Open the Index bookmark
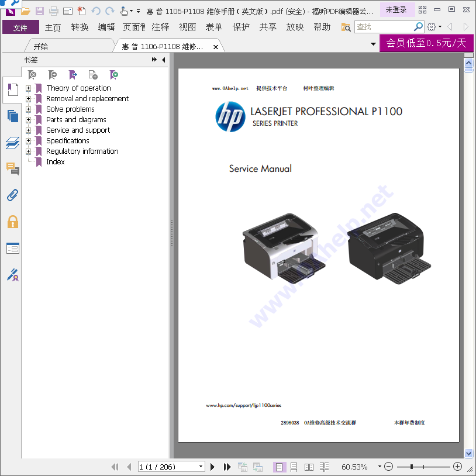Image resolution: width=476 pixels, height=476 pixels. (x=55, y=162)
